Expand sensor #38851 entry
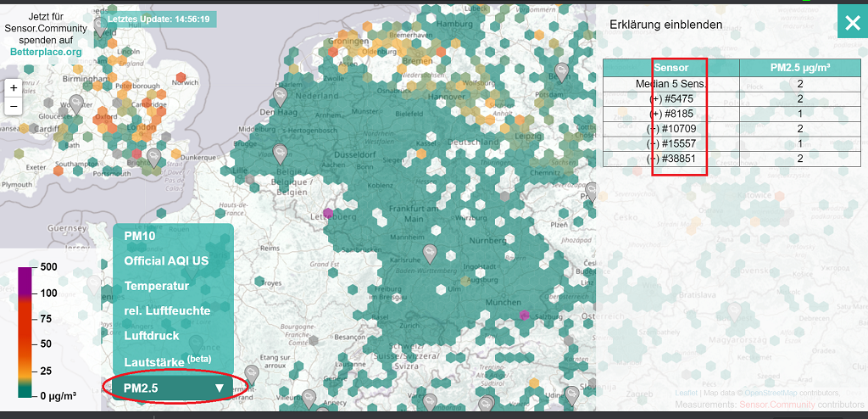The width and height of the screenshot is (868, 419). coord(670,159)
